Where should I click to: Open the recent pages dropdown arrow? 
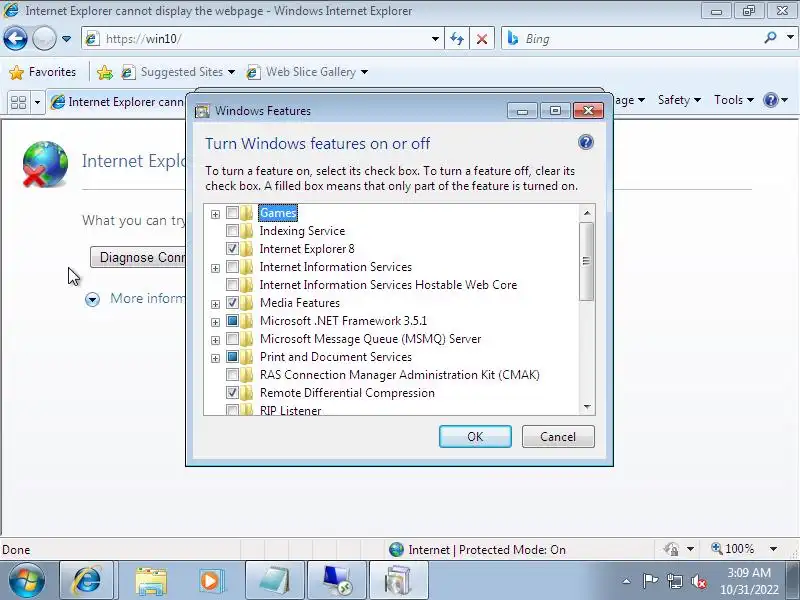point(66,39)
